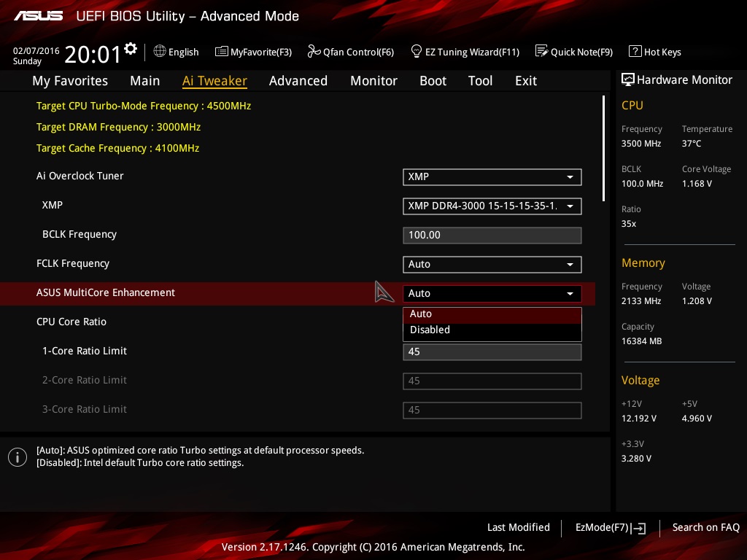
Task: Click Target Cache Frequency : 4100MHz text
Action: coord(117,148)
